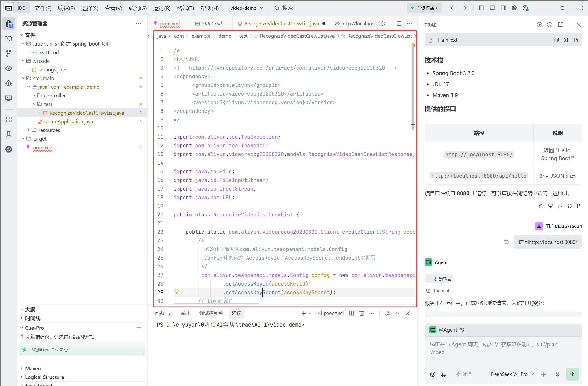Open the Testing flask icon
588x386 pixels.
9,134
